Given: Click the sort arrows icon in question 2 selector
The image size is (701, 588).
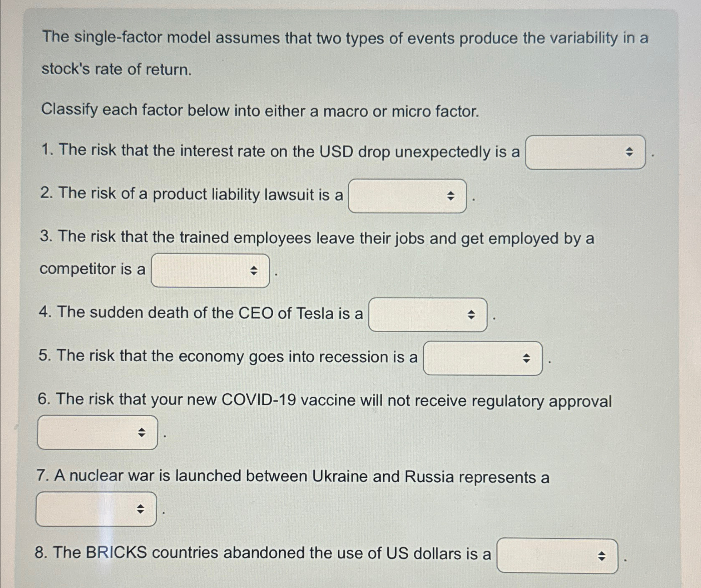Looking at the screenshot, I should point(451,196).
